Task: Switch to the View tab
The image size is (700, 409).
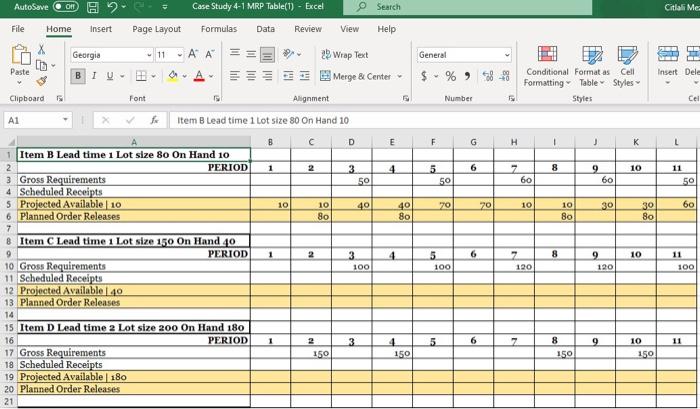Action: (349, 29)
